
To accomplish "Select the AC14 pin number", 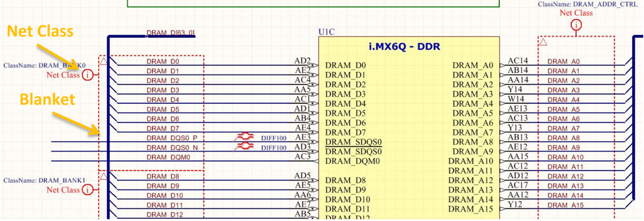I will coord(517,61).
